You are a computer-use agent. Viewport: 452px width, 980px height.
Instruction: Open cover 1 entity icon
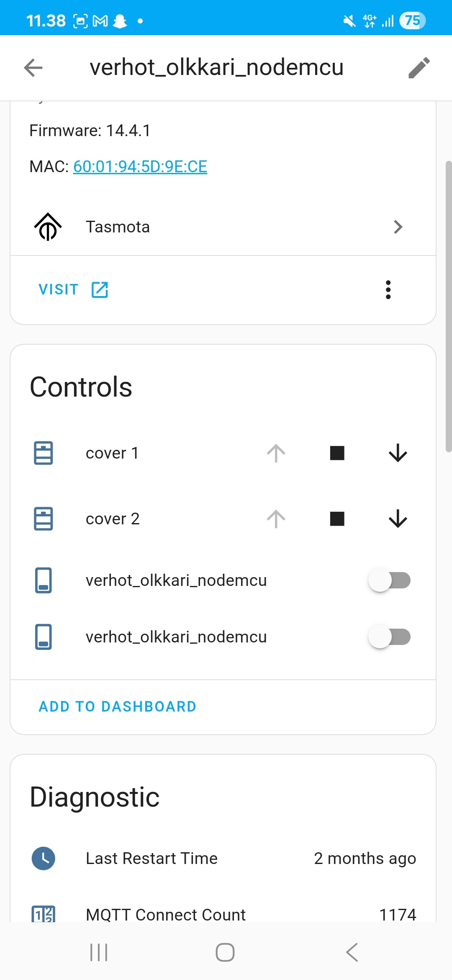click(44, 453)
